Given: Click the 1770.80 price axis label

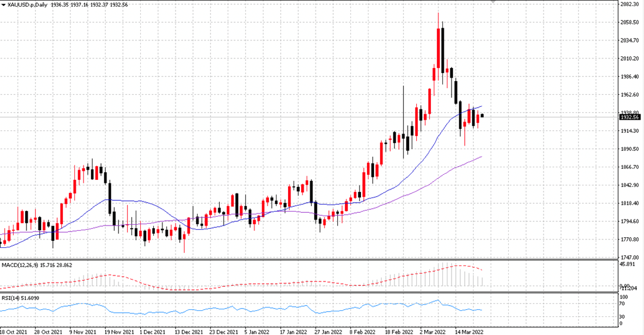Looking at the screenshot, I should (629, 240).
